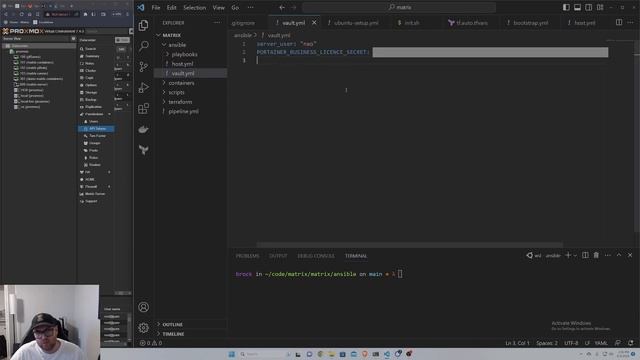Switch to the DEBUG CONSOLE panel tab
This screenshot has height=360, width=640.
click(316, 256)
